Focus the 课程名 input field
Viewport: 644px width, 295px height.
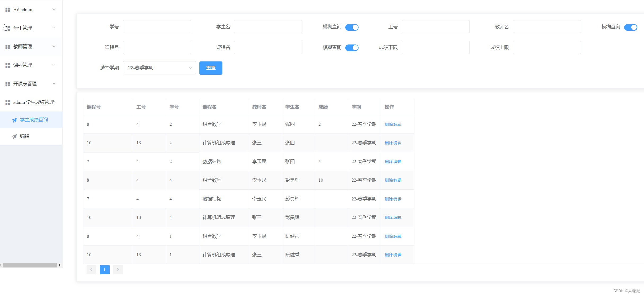point(268,47)
